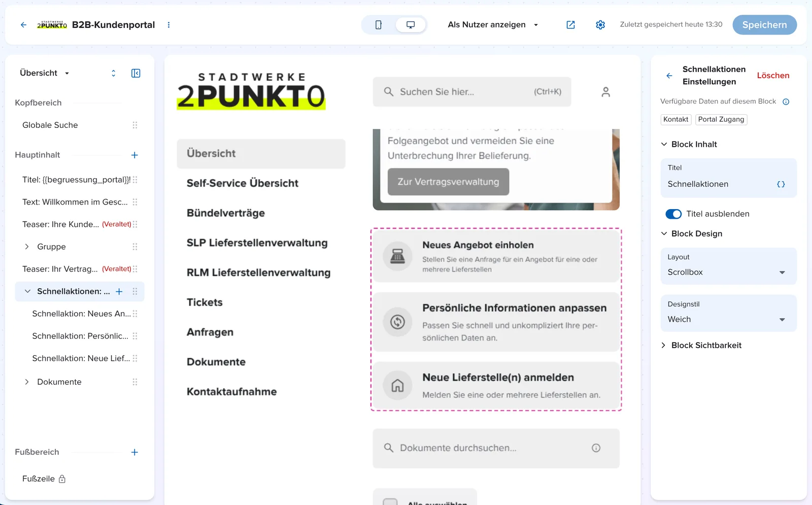Screen dimensions: 812x505
Task: Open Tickets in portal navigation
Action: pos(205,302)
